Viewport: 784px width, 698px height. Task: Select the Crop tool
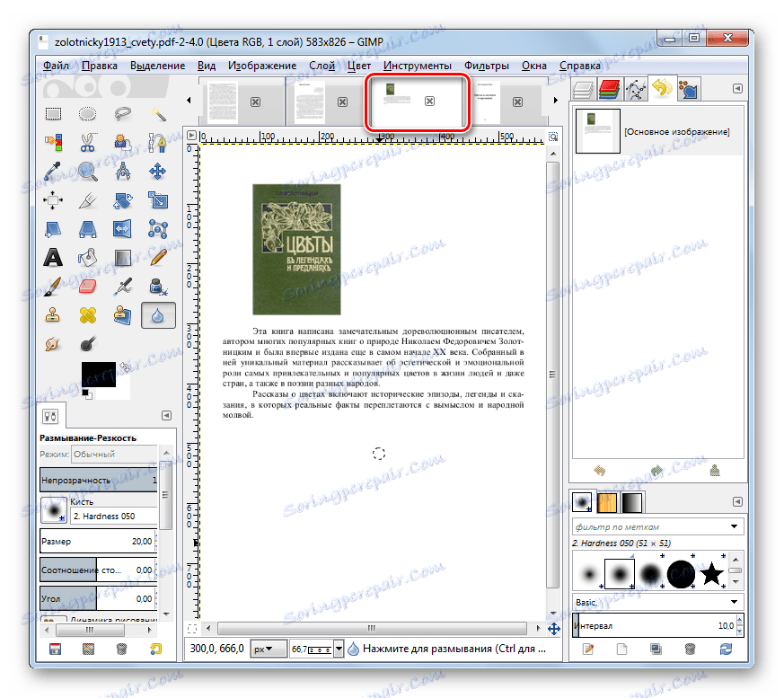[87, 200]
